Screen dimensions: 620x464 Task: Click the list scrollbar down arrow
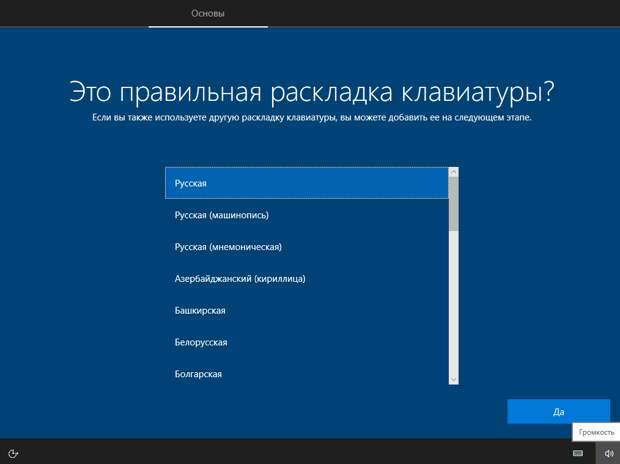coord(454,379)
